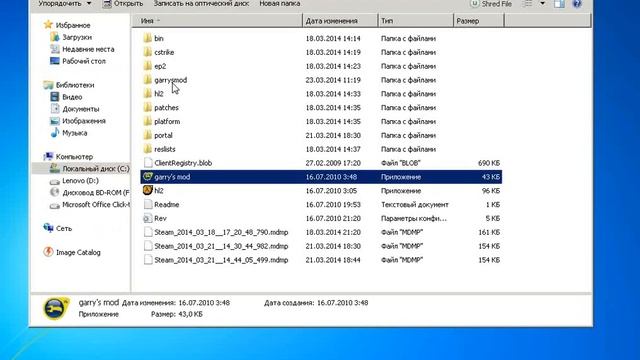This screenshot has width=640, height=360.
Task: Select Lenovo (D:) drive in the sidebar
Action: (x=74, y=180)
